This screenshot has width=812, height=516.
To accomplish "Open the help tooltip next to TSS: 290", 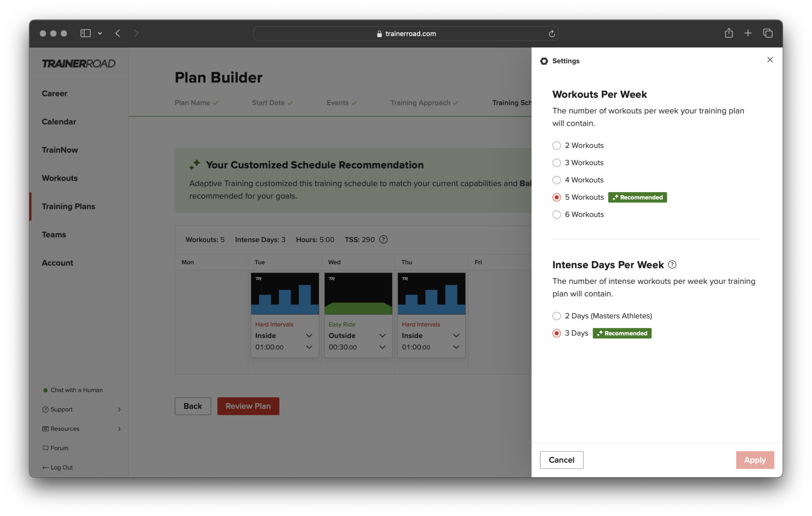I will click(383, 239).
